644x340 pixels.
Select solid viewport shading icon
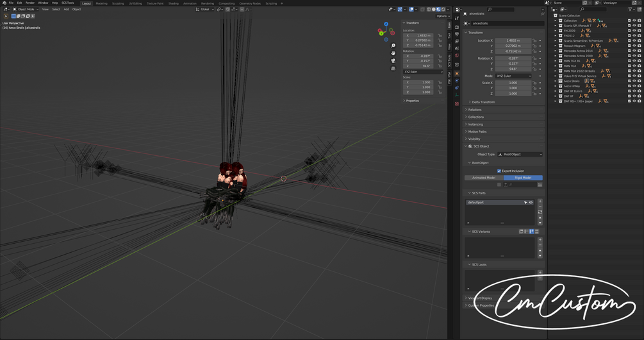[x=433, y=9]
